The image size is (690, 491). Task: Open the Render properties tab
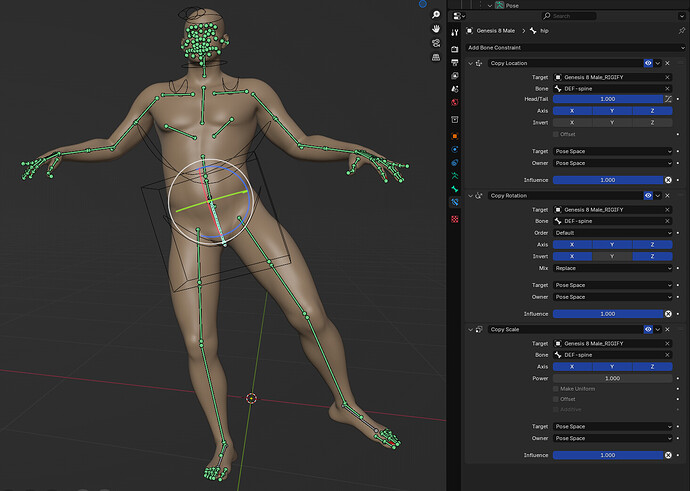click(x=455, y=49)
